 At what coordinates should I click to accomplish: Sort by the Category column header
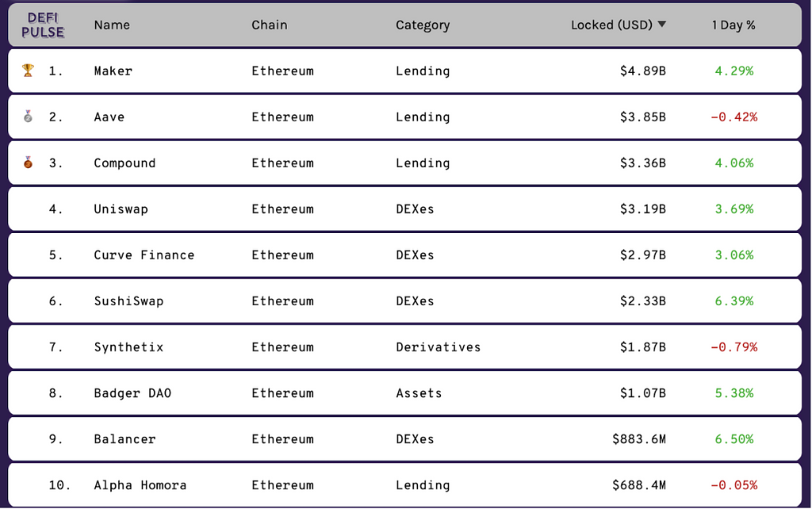pyautogui.click(x=423, y=25)
